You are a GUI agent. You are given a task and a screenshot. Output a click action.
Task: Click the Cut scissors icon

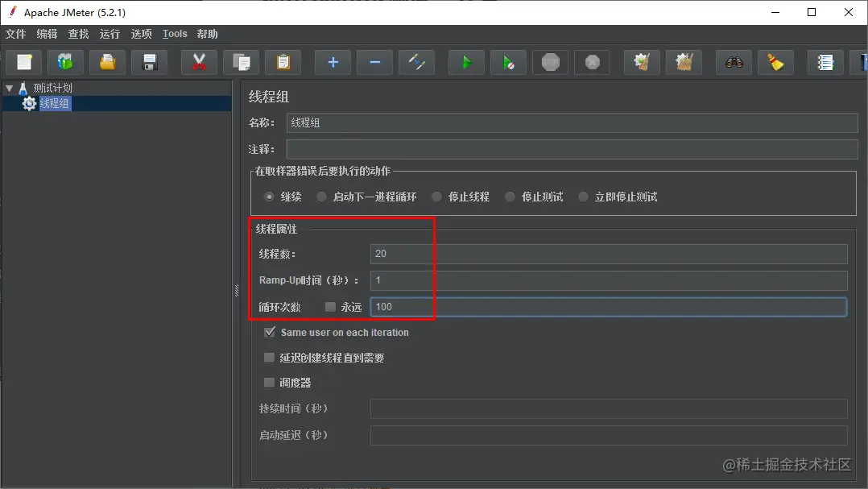199,62
